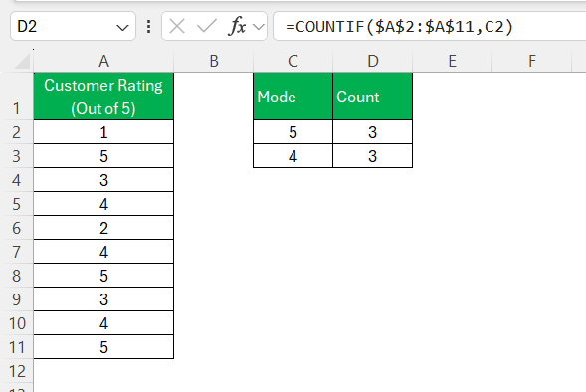
Task: Click the Cancel (X) icon in formula bar
Action: coord(177,27)
